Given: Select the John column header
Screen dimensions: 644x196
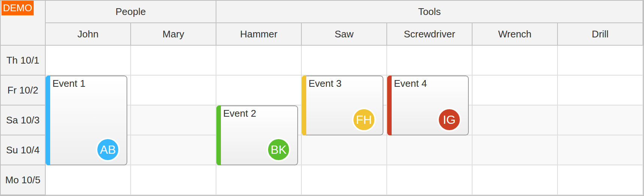Looking at the screenshot, I should 88,34.
